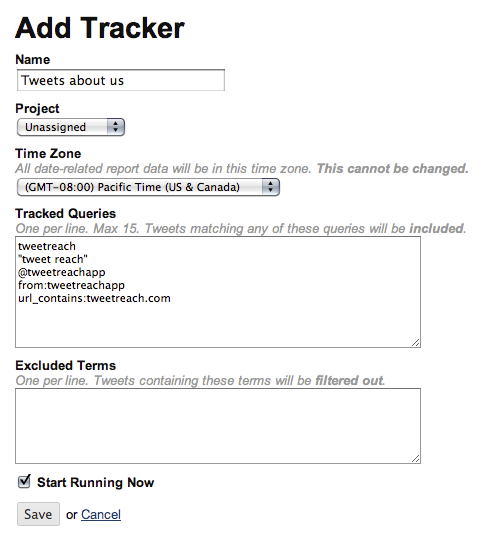Click the resize grip of Excluded Terms box
The height and width of the screenshot is (544, 486).
click(x=416, y=459)
